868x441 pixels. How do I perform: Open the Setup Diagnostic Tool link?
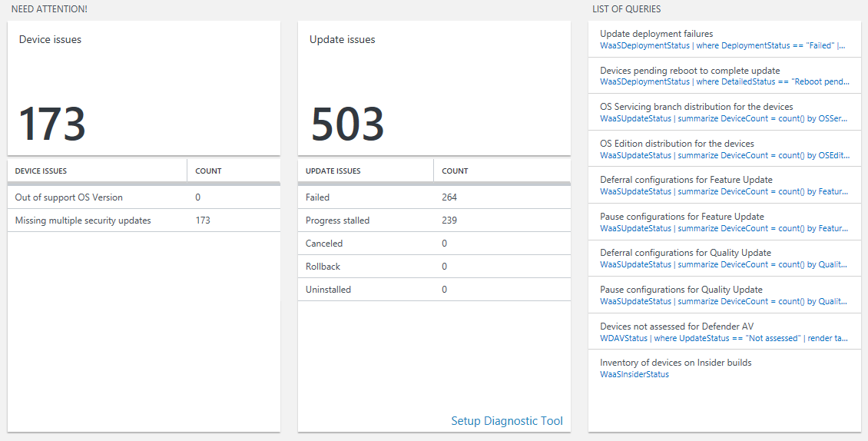pos(506,421)
